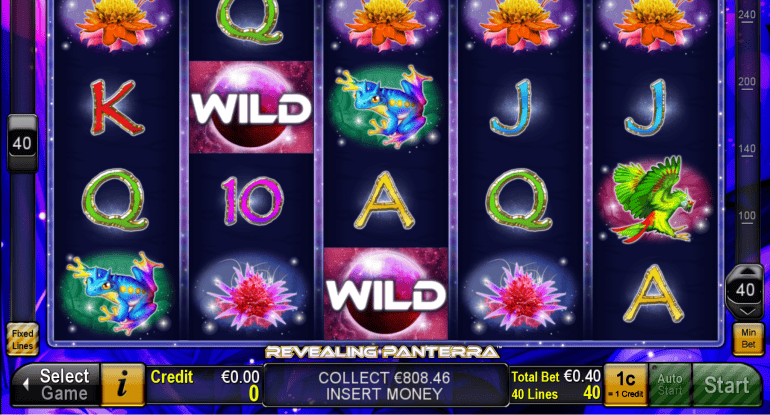Change the 1c credit denomination
The width and height of the screenshot is (770, 415).
(x=626, y=385)
